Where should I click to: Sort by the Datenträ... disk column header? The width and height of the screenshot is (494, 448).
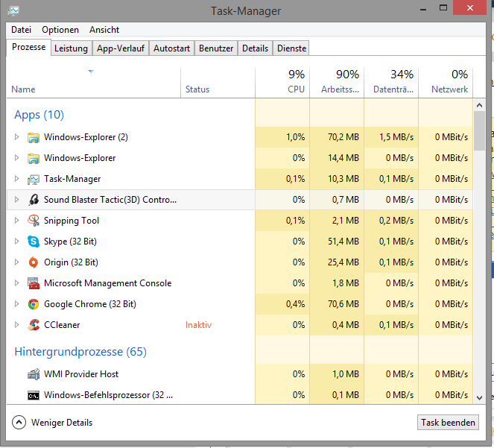(391, 83)
